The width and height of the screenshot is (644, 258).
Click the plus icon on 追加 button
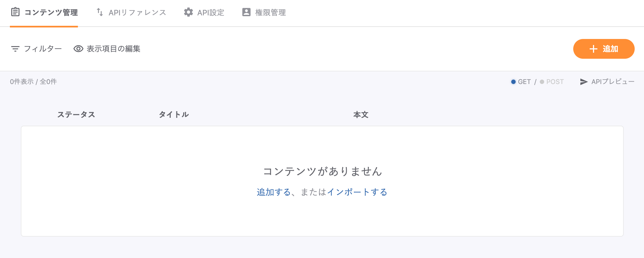pyautogui.click(x=594, y=49)
